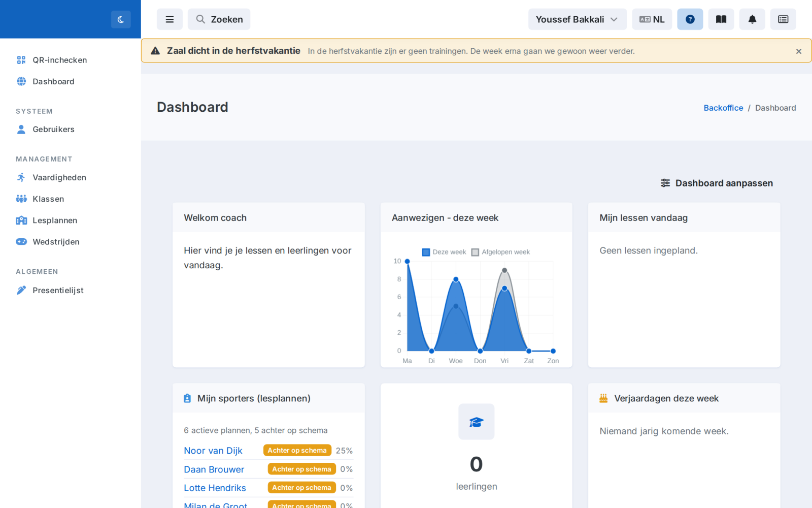Screen dimensions: 812x508
Task: Collapse sidebar with hamburger menu button
Action: [x=170, y=19]
